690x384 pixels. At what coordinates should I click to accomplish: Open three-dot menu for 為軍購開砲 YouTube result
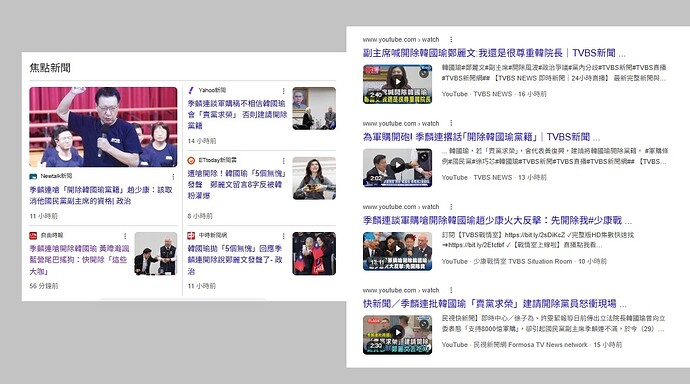[451, 123]
